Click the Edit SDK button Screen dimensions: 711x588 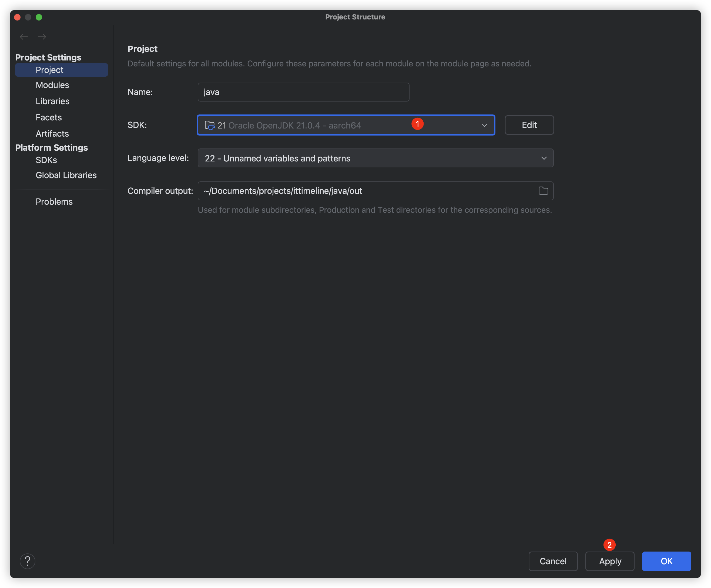[x=529, y=125]
